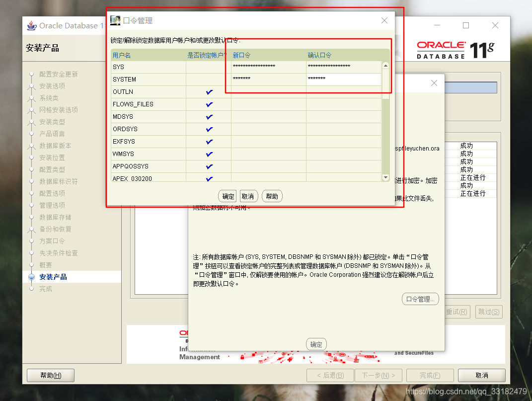Image resolution: width=532 pixels, height=401 pixels.
Task: Click the 后退(B) button
Action: click(x=330, y=375)
